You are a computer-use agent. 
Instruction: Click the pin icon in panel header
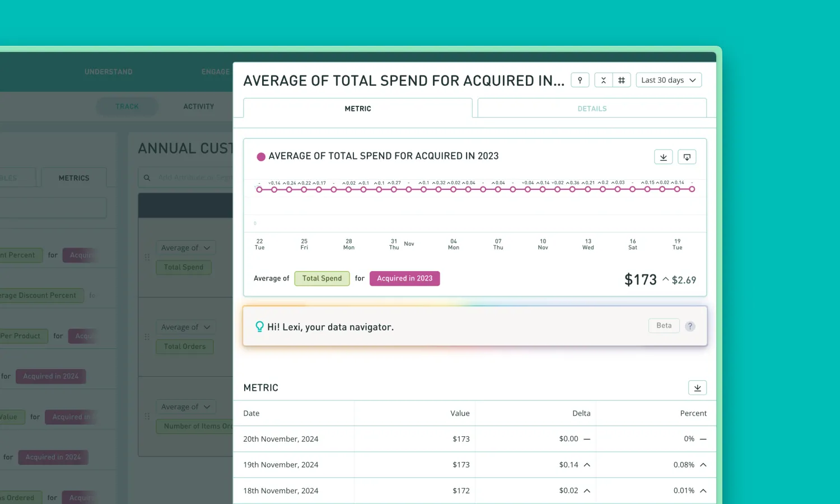580,80
